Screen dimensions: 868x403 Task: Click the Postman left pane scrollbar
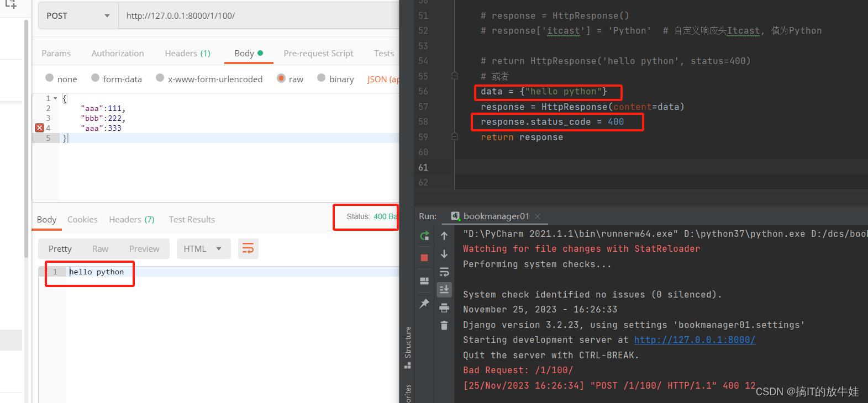coord(26,138)
